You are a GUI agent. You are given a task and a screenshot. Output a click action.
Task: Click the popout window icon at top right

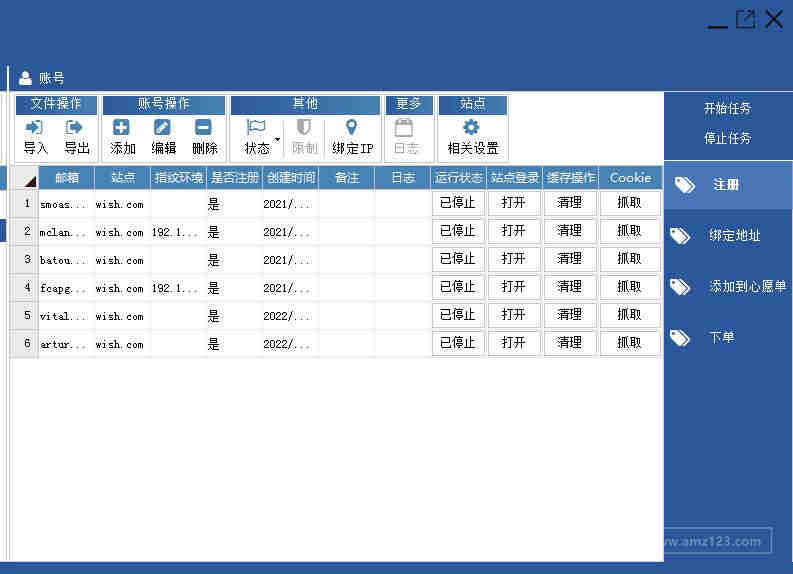tap(745, 19)
